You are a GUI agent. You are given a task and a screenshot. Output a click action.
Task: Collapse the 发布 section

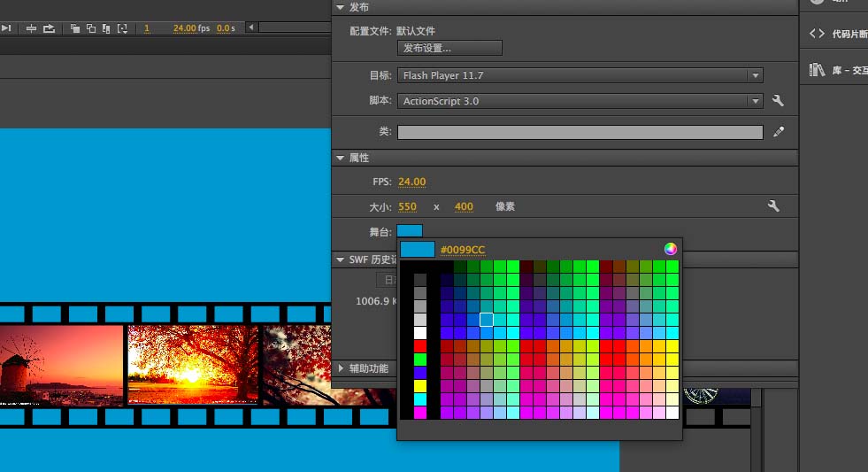(340, 7)
